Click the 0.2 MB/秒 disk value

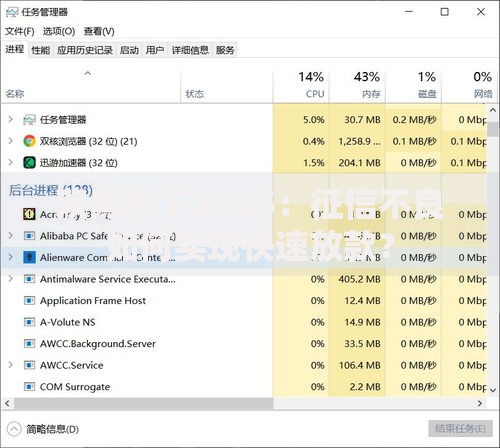(x=414, y=120)
